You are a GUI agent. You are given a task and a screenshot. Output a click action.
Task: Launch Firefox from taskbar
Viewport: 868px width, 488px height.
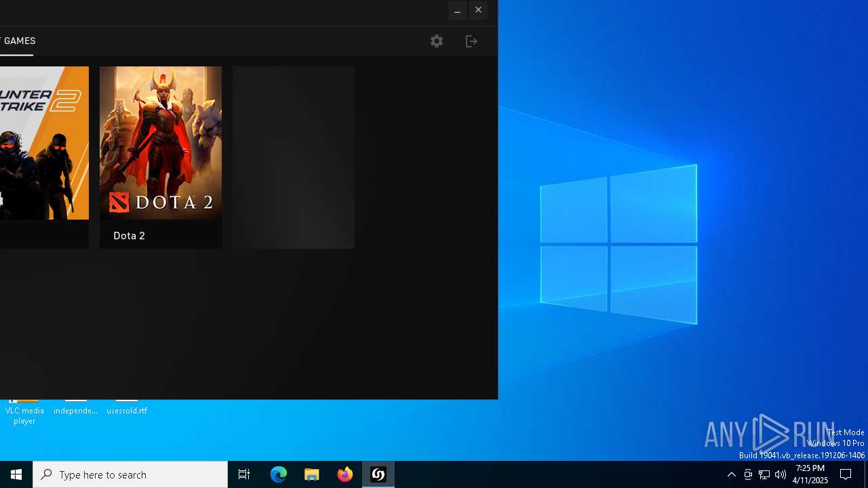(345, 474)
